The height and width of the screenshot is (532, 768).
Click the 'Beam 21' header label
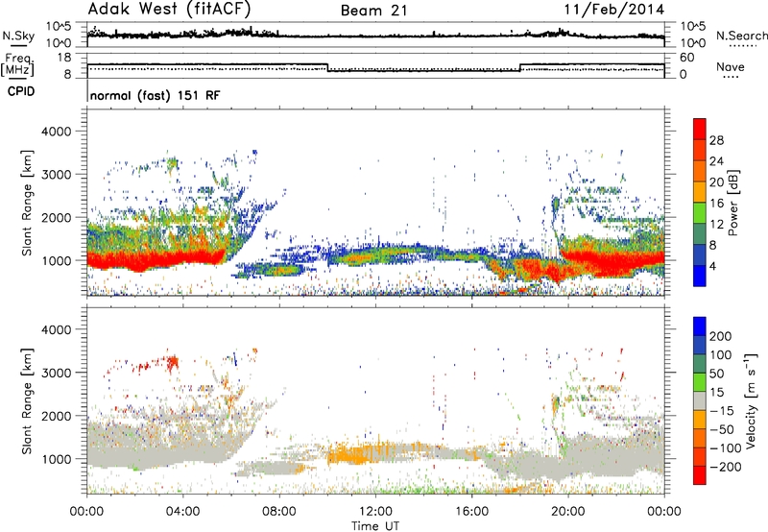pos(374,11)
